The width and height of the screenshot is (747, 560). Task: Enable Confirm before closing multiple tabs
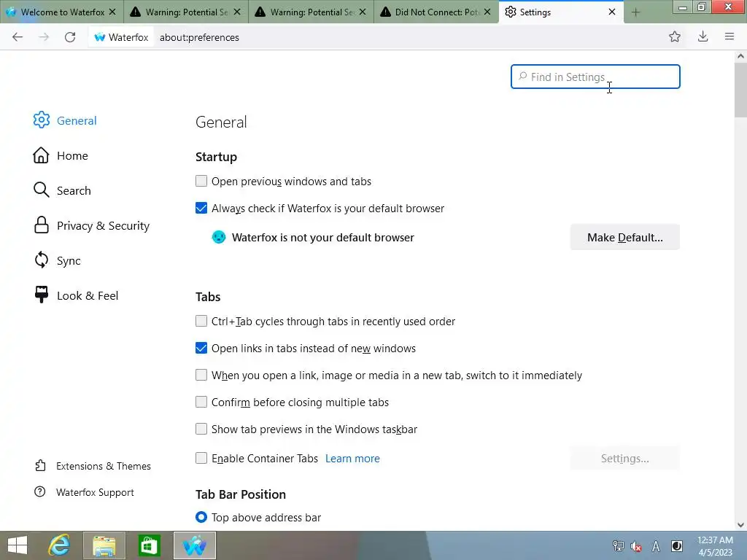pos(201,402)
